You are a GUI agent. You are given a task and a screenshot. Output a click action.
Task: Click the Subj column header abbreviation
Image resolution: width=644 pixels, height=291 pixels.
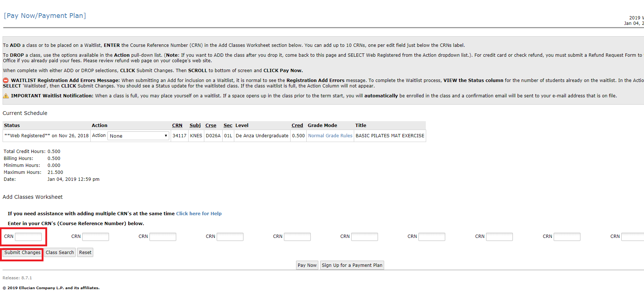[x=195, y=126]
